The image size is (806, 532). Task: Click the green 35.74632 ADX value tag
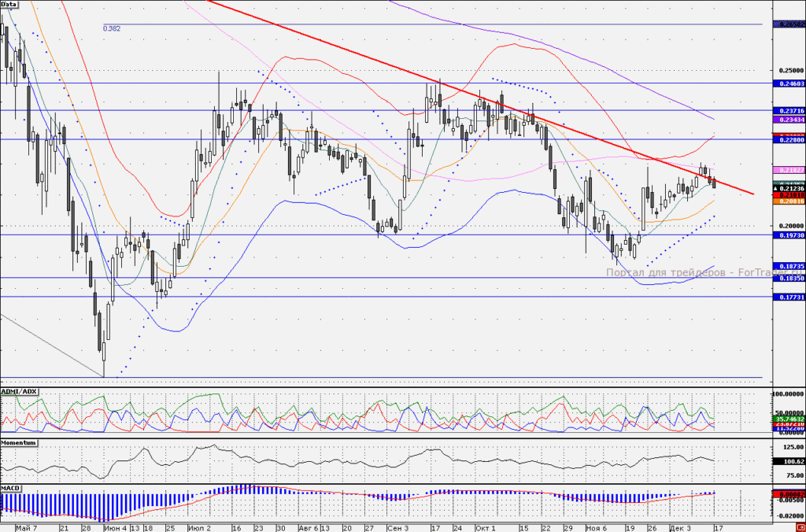pyautogui.click(x=789, y=419)
